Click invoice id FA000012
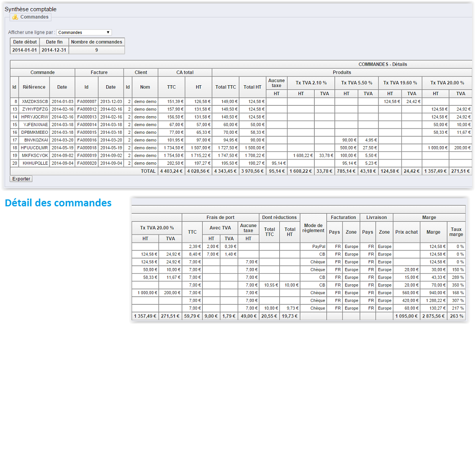The image size is (476, 476). 87,109
